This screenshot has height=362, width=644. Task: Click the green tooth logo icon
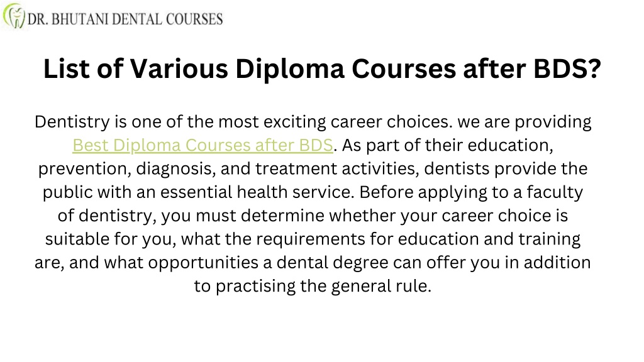click(x=14, y=16)
